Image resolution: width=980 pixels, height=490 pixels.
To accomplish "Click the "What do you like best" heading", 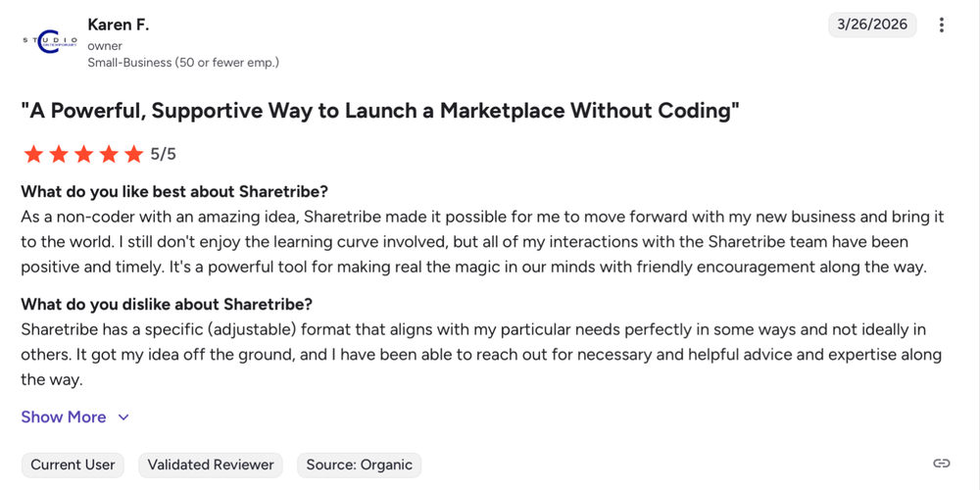I will tap(174, 191).
